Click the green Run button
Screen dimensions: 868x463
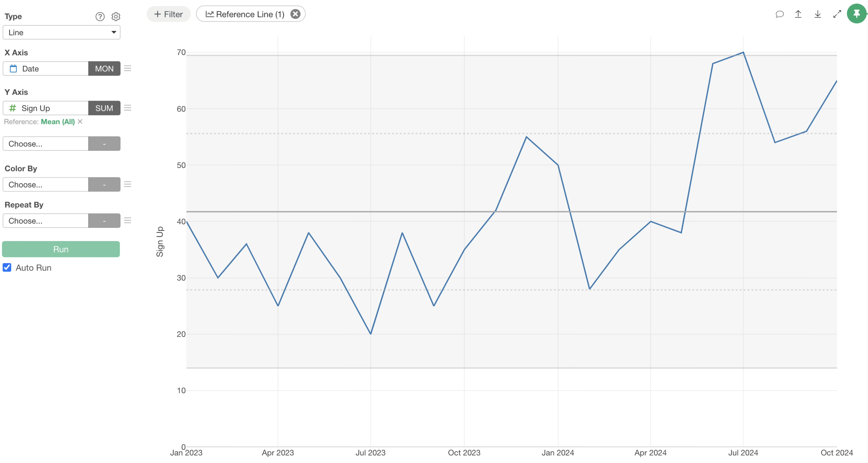pyautogui.click(x=61, y=249)
